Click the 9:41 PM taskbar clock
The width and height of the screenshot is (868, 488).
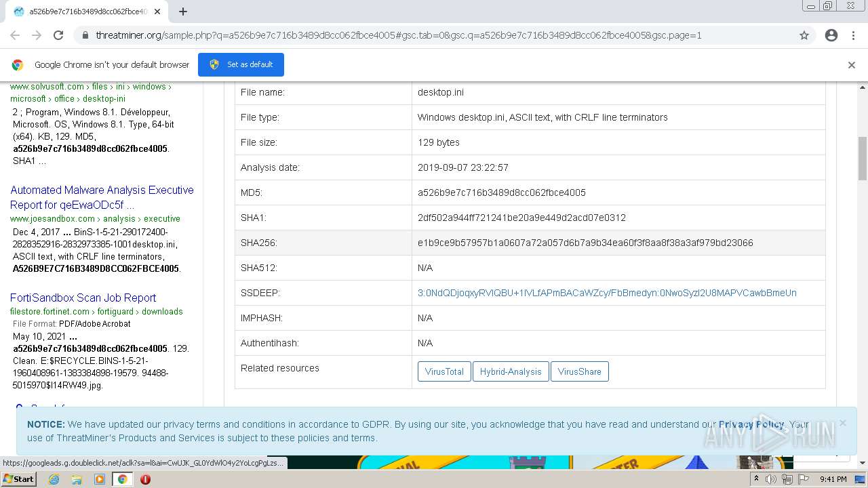point(833,479)
